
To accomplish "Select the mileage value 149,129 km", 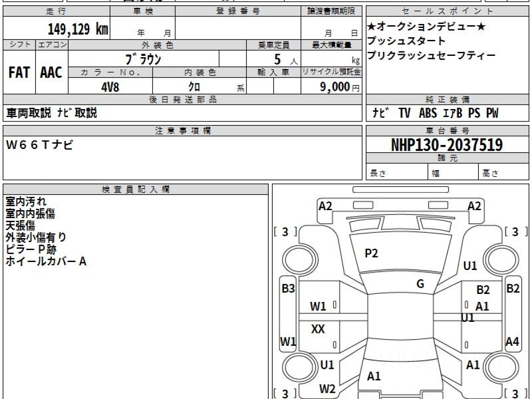I will pyautogui.click(x=78, y=29).
